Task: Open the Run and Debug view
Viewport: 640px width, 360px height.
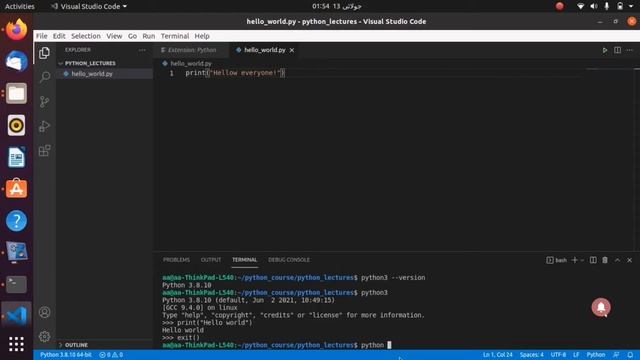Action: click(44, 126)
